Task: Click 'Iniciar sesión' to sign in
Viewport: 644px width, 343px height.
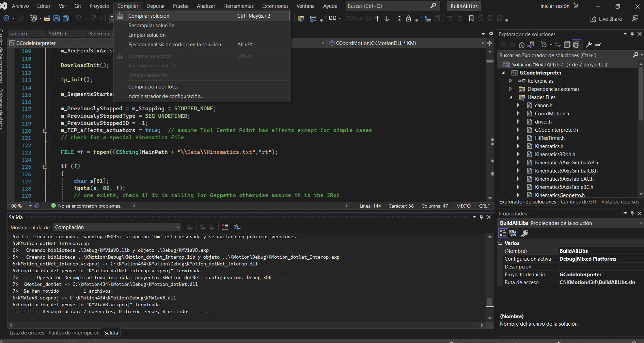Action: tap(555, 6)
